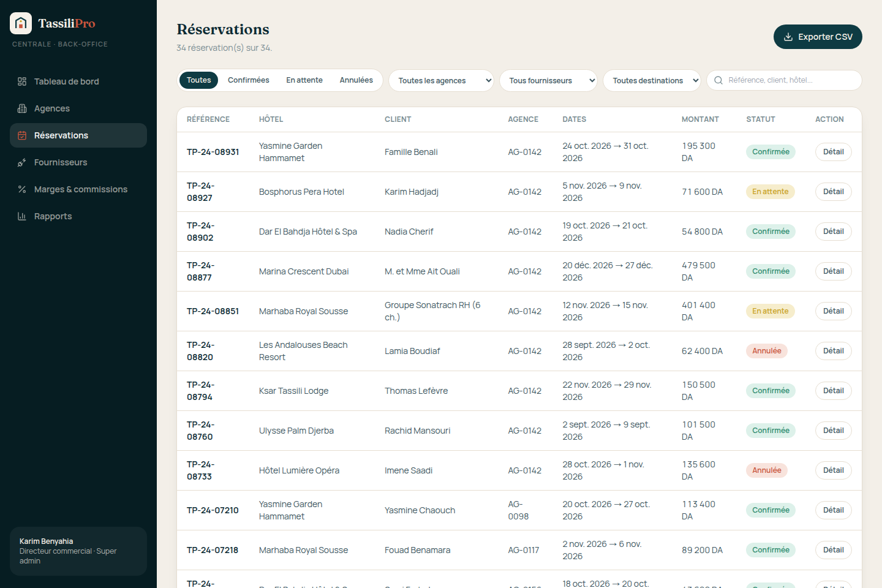This screenshot has height=588, width=882.
Task: Select the Toutes filter tab
Action: click(198, 80)
